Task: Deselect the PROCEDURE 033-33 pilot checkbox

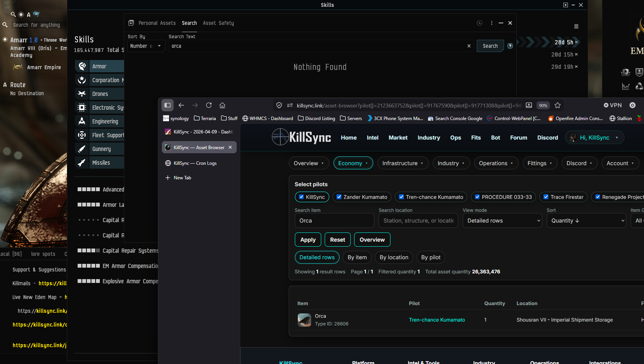Action: [x=477, y=197]
